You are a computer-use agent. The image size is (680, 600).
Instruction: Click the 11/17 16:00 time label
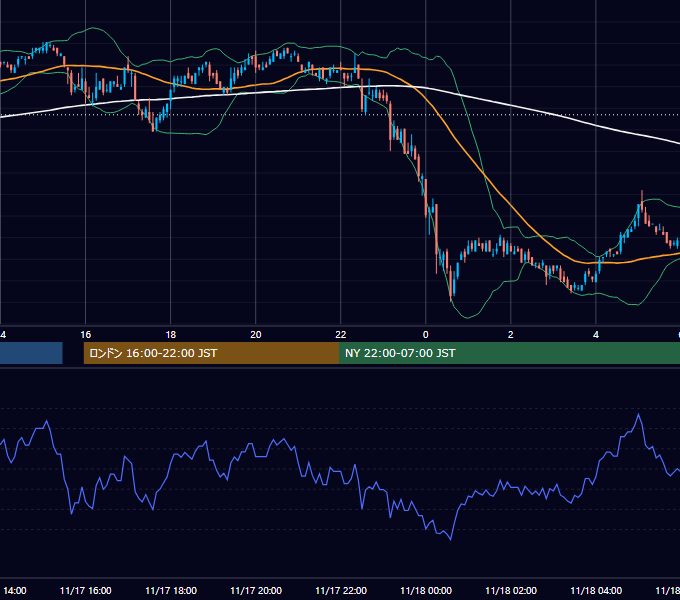click(x=85, y=590)
